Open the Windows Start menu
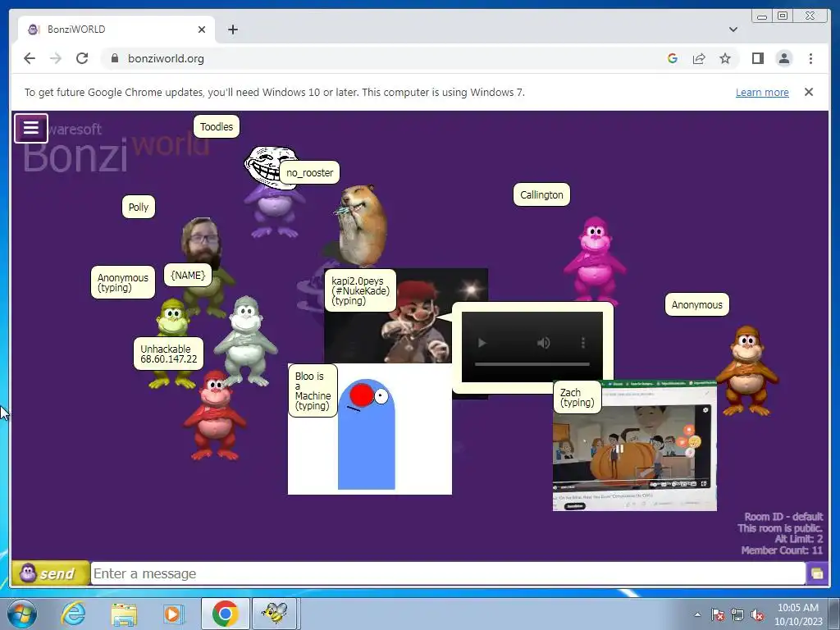The width and height of the screenshot is (840, 630). coord(21,614)
